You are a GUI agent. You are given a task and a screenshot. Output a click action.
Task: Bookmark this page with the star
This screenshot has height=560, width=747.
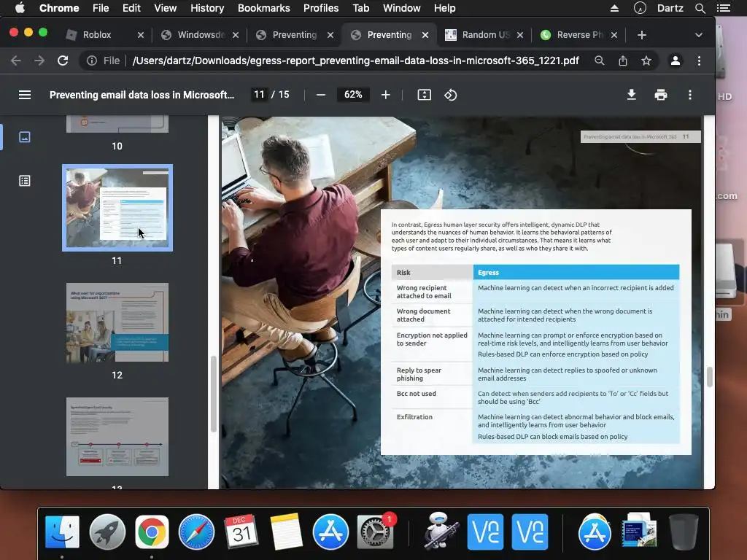click(x=646, y=61)
